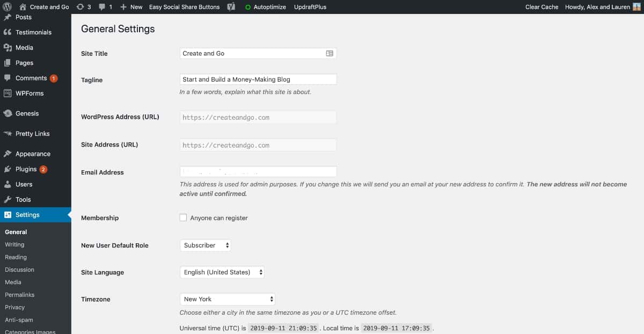Click the Testimonials quote icon
The width and height of the screenshot is (644, 334).
8,32
